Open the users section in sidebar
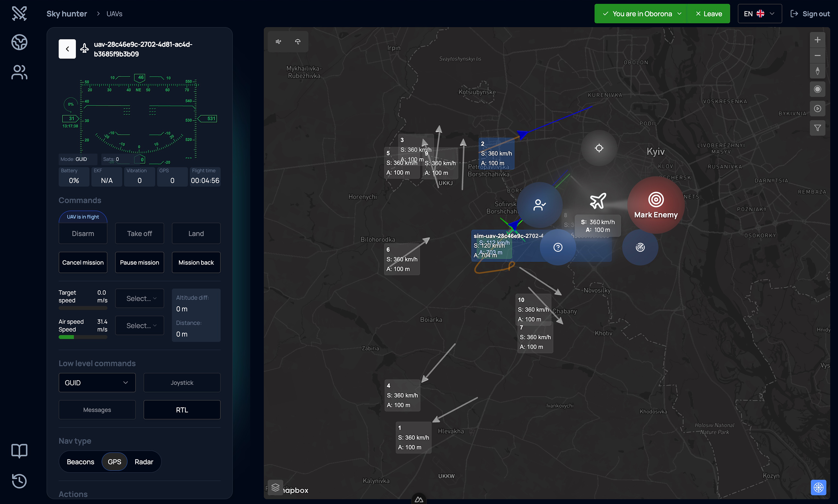Viewport: 838px width, 504px height. coord(19,72)
